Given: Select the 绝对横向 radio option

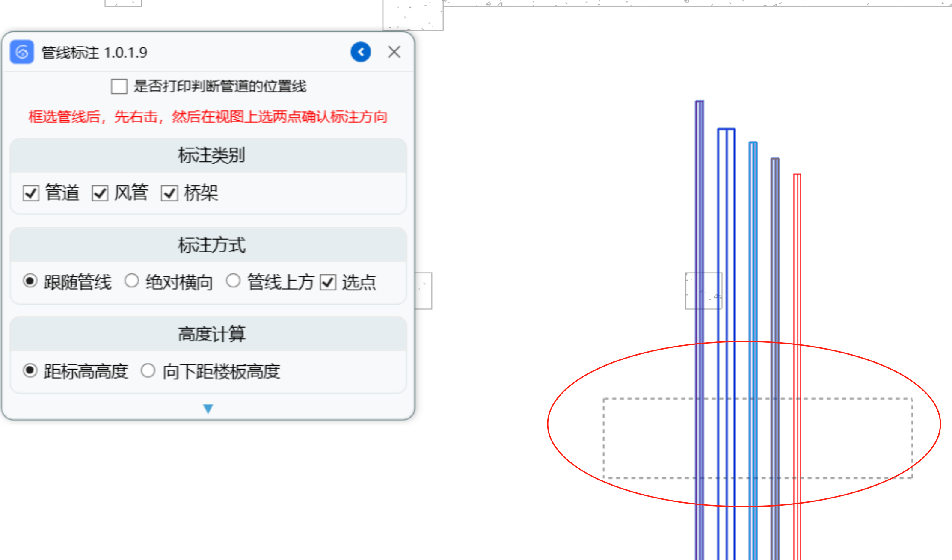Looking at the screenshot, I should (132, 281).
